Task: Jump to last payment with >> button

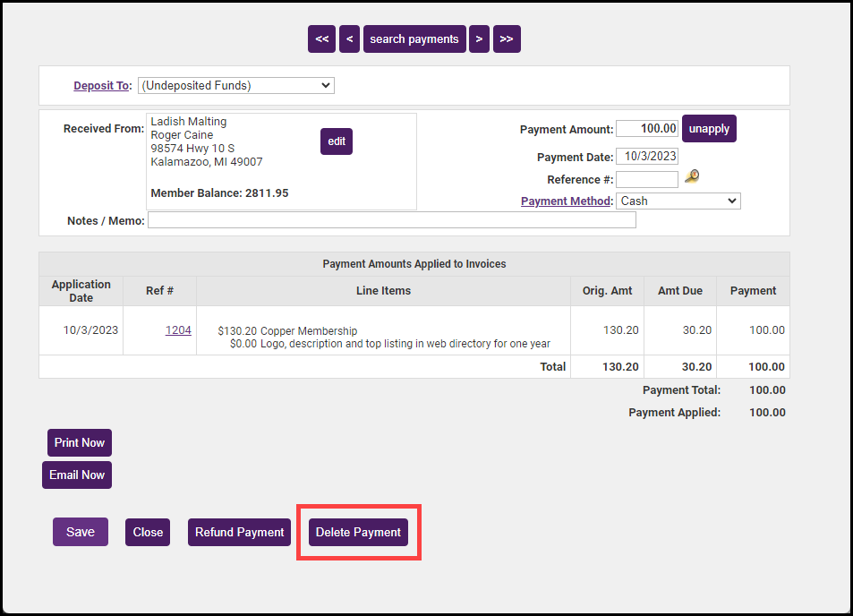Action: pos(507,39)
